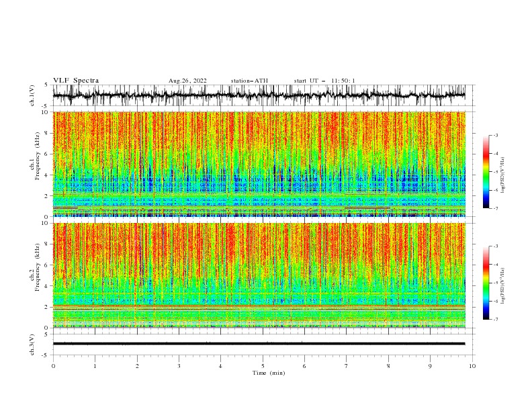Click the ch.3 flat waveform trace
The image size is (532, 411).
coord(259,344)
